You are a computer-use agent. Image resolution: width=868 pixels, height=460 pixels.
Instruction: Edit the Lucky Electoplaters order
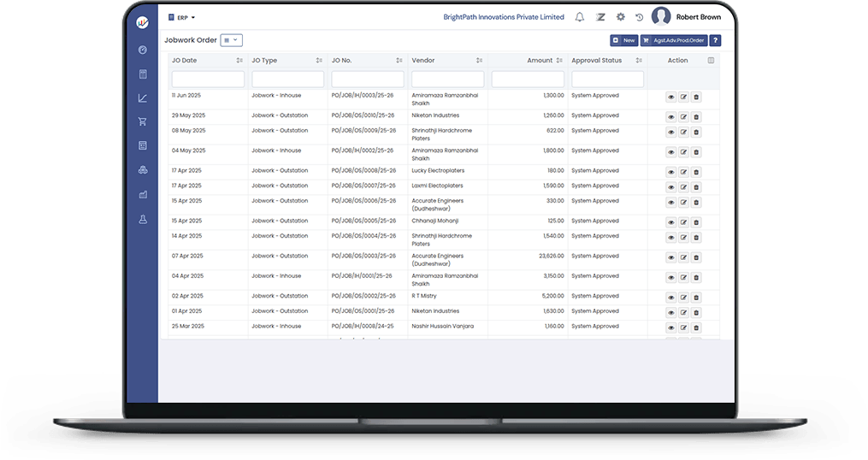click(x=683, y=172)
